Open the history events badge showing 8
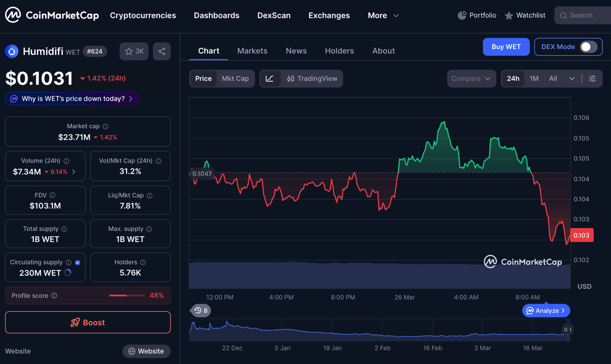Viewport: 611px width, 364px height. (x=201, y=311)
